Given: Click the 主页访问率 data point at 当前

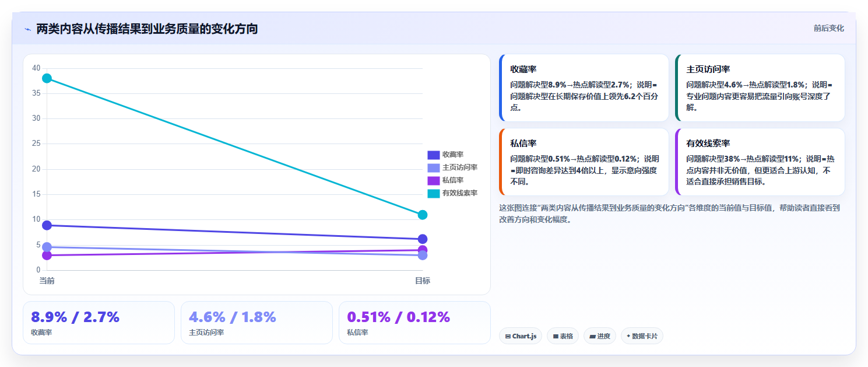Looking at the screenshot, I should point(47,247).
